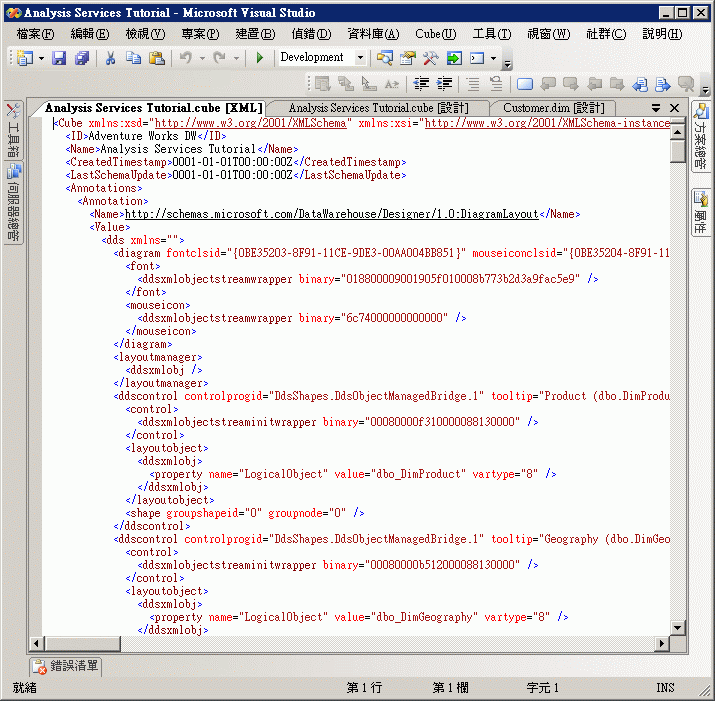Open the 專案(P) menu
Image resolution: width=715 pixels, height=701 pixels.
click(200, 34)
